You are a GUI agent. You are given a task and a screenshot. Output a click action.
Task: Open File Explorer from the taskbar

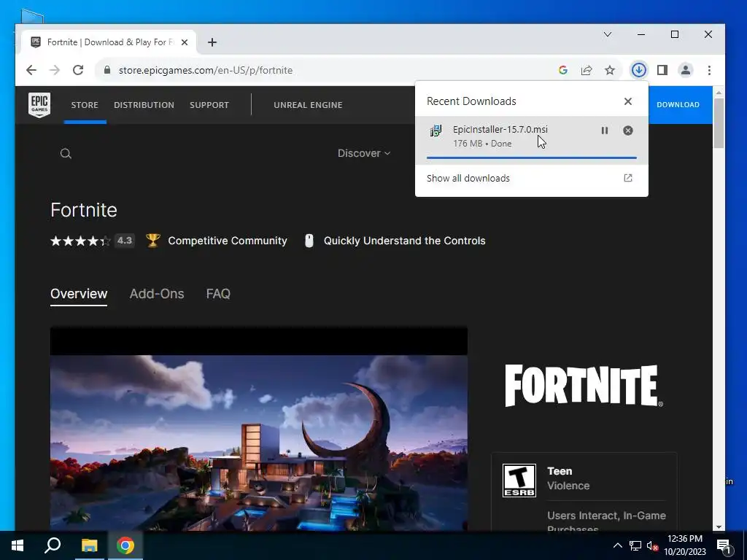[89, 545]
